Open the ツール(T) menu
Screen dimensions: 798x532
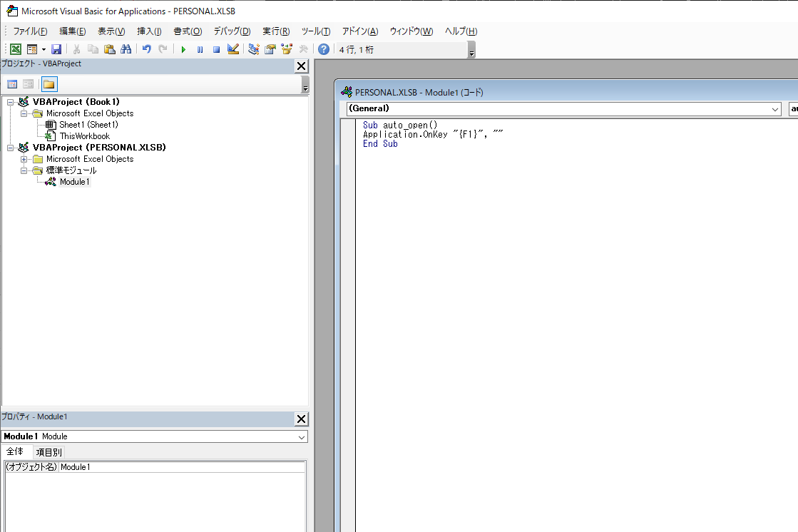click(315, 31)
